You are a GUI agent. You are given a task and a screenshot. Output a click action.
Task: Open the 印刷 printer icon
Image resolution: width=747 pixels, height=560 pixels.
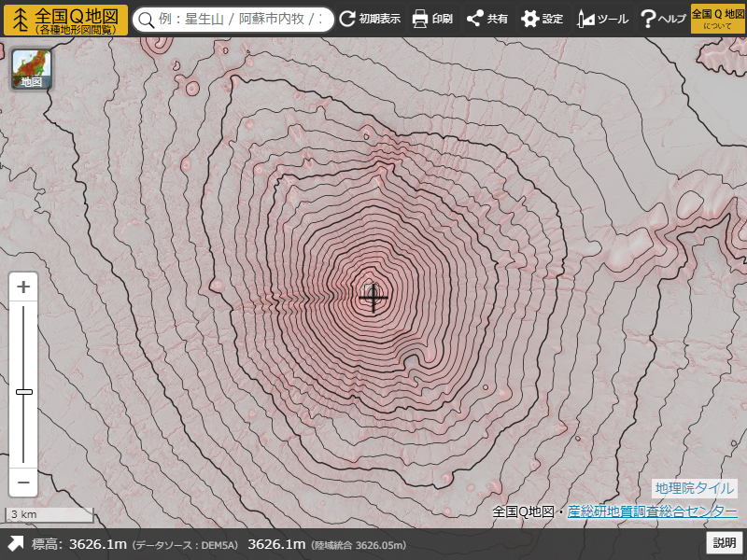point(418,18)
